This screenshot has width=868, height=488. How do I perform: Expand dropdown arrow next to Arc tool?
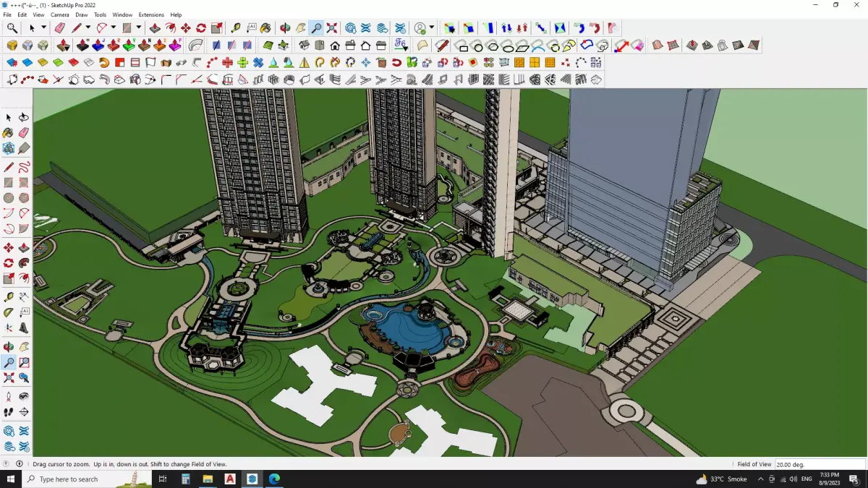click(113, 27)
